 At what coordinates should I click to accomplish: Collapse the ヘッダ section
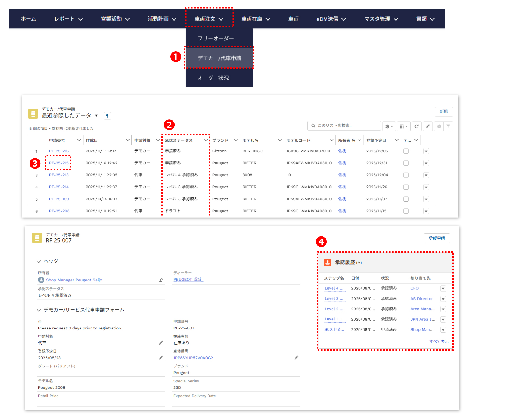[39, 261]
